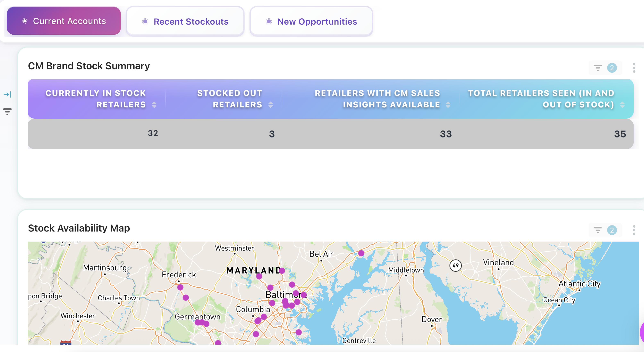Image resolution: width=644 pixels, height=352 pixels.
Task: Sort the Retailers With CM Sales Insights column
Action: (x=448, y=105)
